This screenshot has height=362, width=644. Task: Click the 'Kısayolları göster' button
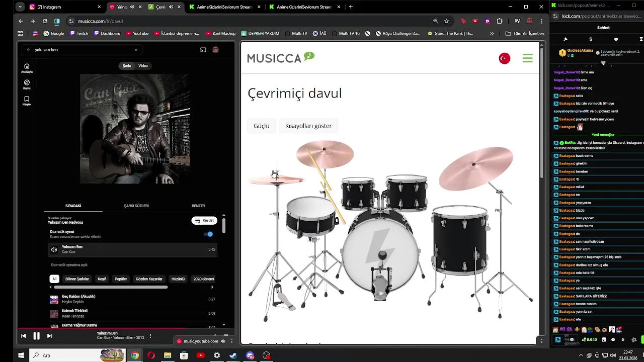[x=308, y=126]
